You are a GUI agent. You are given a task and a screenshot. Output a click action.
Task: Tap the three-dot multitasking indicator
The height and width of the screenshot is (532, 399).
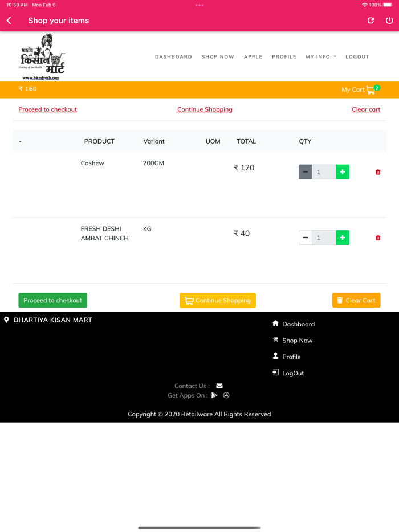tap(199, 5)
